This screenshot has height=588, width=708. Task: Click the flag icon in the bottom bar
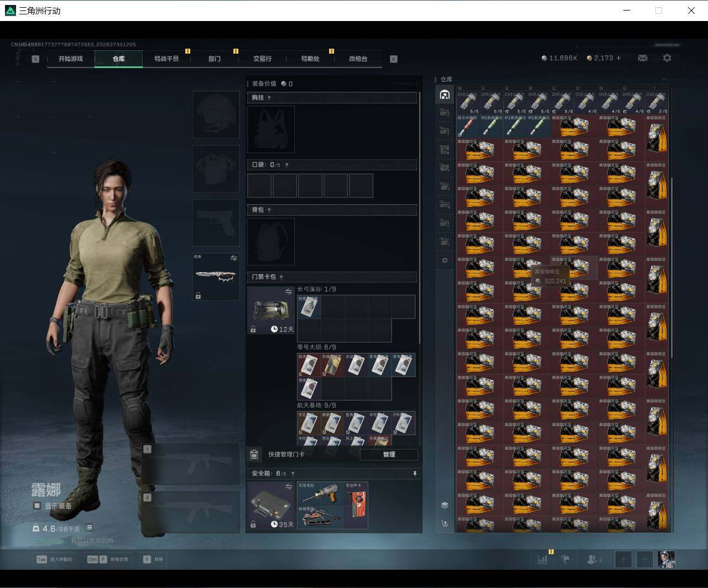565,559
